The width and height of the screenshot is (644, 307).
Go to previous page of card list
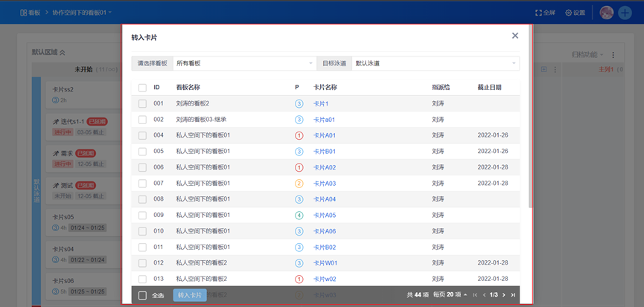[x=484, y=295]
